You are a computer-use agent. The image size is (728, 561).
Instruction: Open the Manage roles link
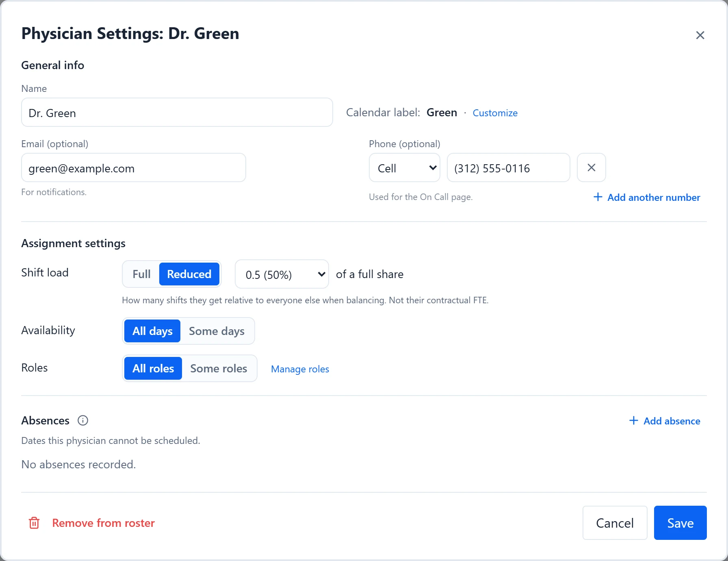[300, 369]
